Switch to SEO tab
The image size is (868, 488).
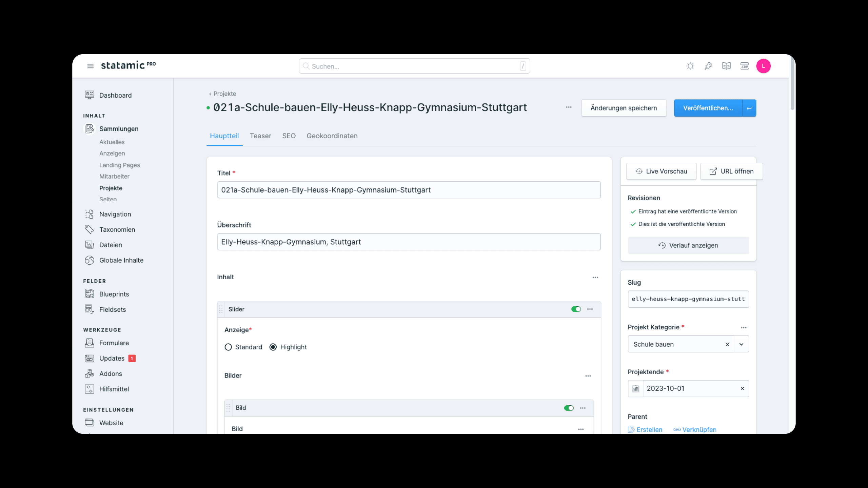(289, 136)
